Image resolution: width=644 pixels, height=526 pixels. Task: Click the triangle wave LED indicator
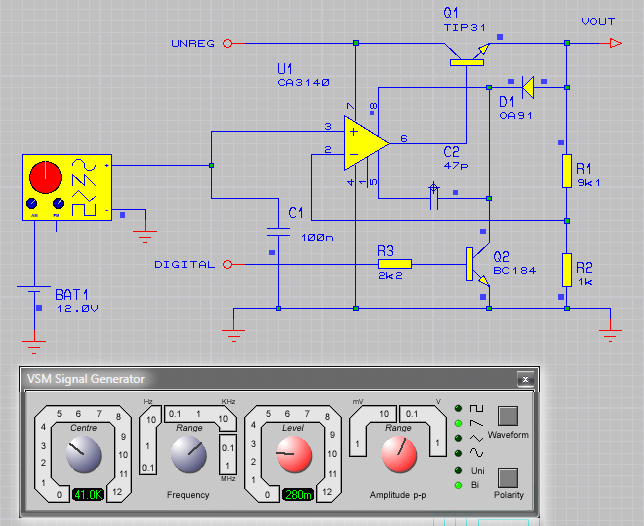click(458, 438)
